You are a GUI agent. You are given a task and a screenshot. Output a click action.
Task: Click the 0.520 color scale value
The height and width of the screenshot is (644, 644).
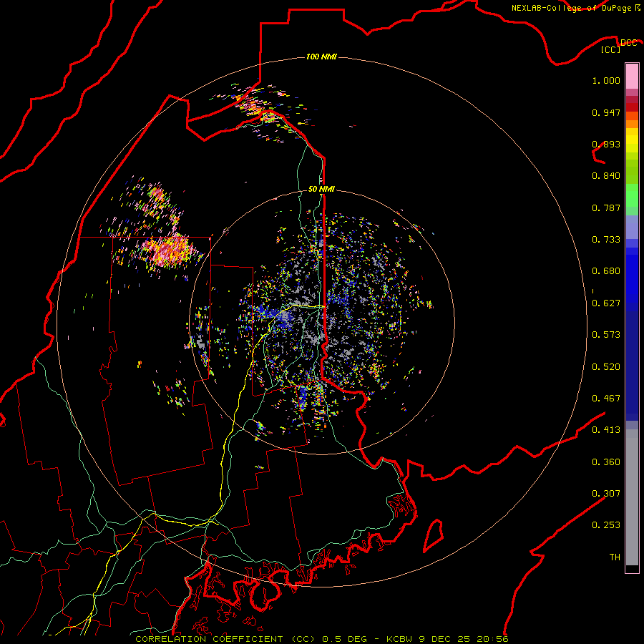click(606, 367)
